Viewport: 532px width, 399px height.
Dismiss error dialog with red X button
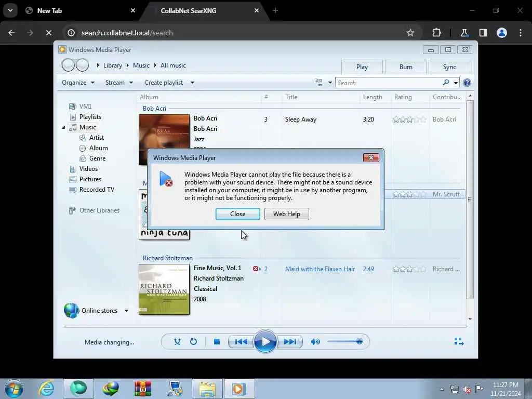pyautogui.click(x=371, y=158)
